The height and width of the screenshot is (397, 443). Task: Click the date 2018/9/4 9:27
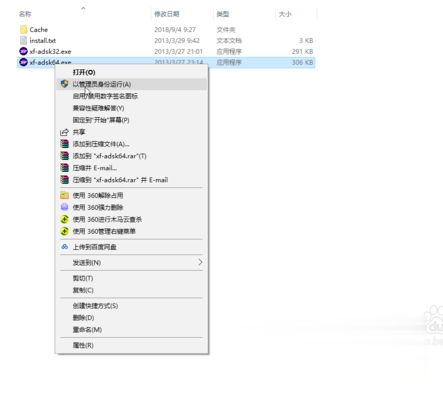[175, 30]
